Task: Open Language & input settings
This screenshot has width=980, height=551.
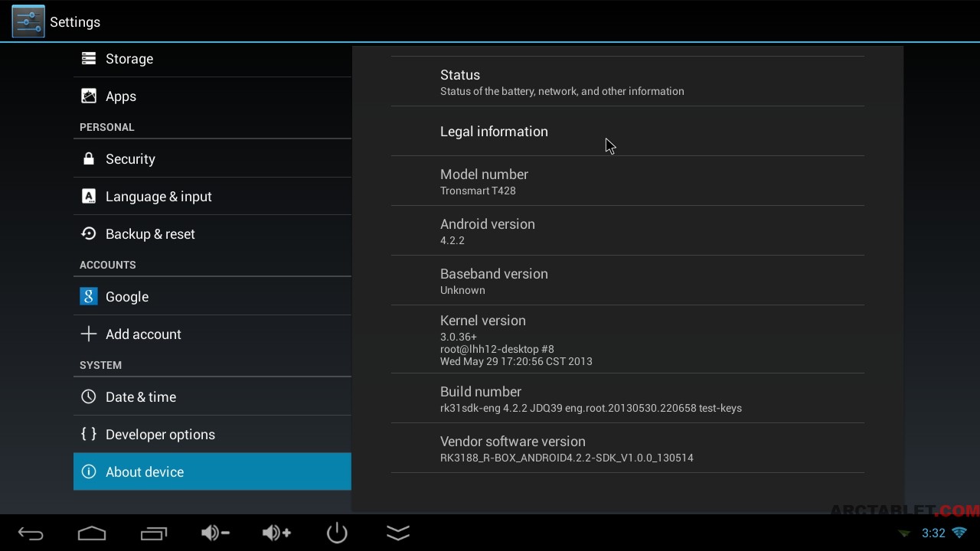Action: click(158, 197)
